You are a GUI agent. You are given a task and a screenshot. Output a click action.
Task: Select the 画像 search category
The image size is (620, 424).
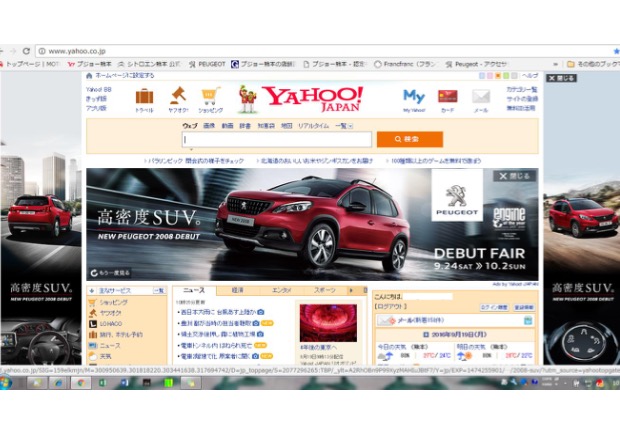click(x=210, y=126)
